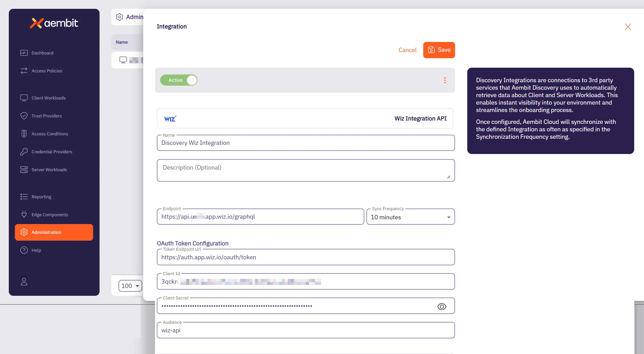
Task: Open the three-dot options menu
Action: pos(445,80)
